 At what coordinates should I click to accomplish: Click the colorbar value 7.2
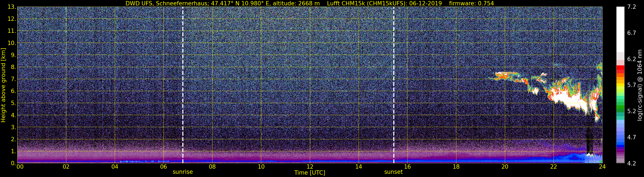pyautogui.click(x=632, y=7)
